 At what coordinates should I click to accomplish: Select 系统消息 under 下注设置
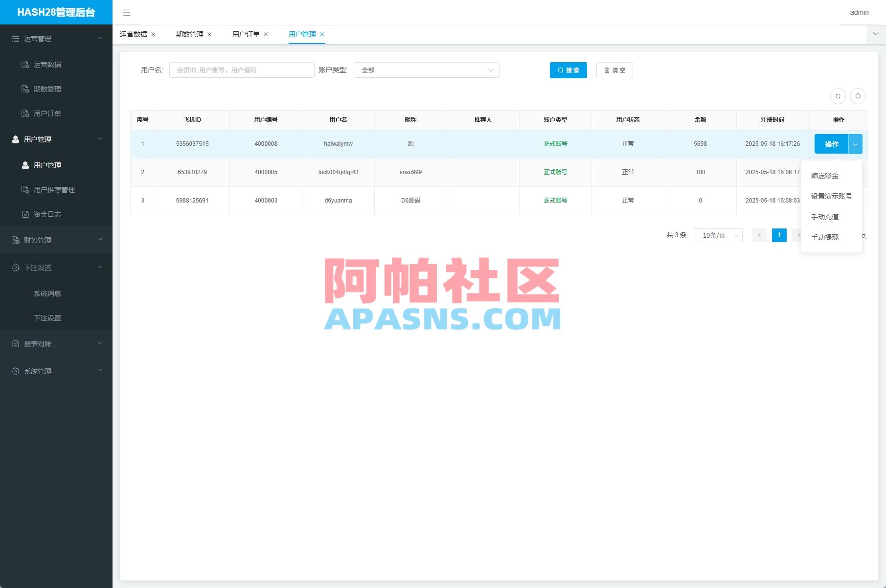pos(47,294)
